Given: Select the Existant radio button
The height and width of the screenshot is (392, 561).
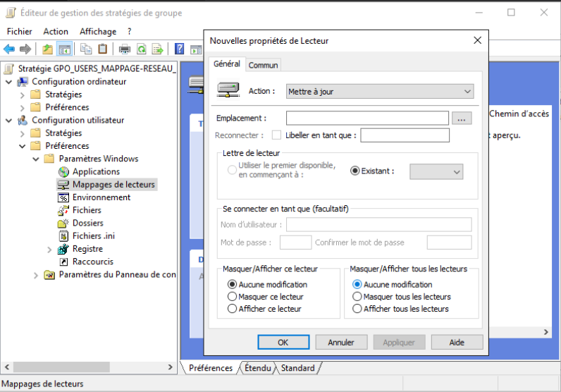Looking at the screenshot, I should click(355, 171).
